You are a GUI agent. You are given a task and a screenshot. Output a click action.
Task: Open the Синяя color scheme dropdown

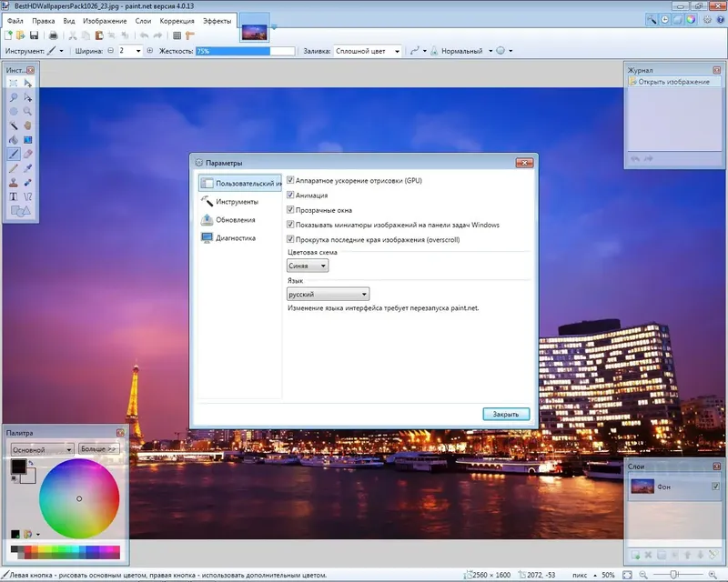(x=307, y=266)
